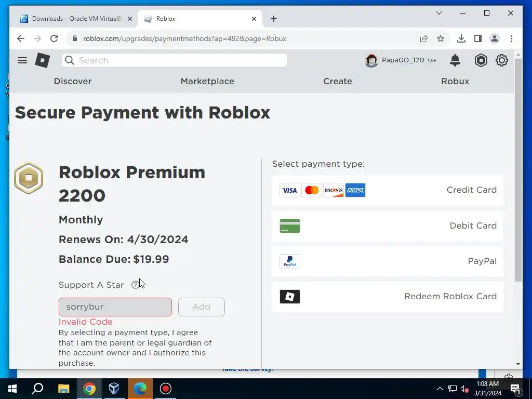Image resolution: width=532 pixels, height=399 pixels.
Task: Open the notifications bell
Action: [455, 60]
